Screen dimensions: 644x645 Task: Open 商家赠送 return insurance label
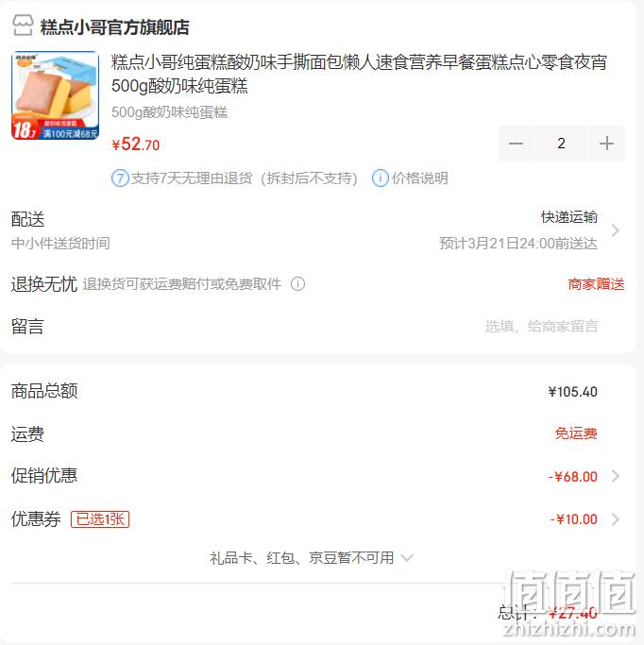pos(596,284)
